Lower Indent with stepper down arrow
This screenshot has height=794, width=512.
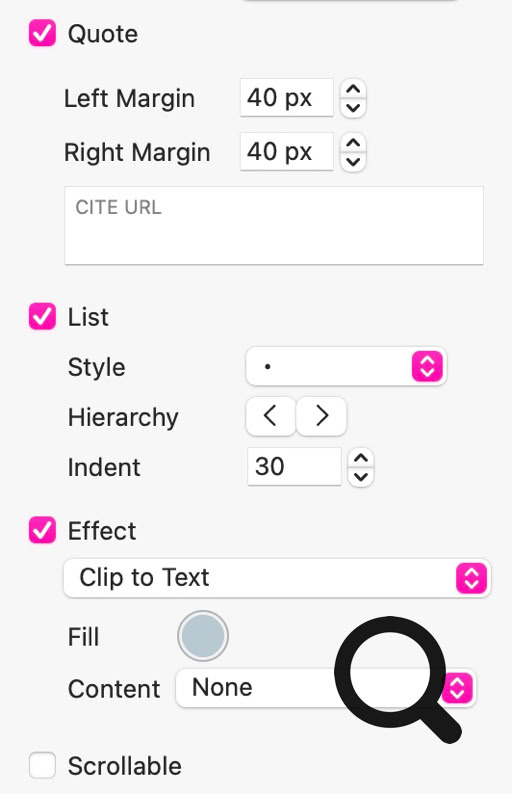pos(361,476)
